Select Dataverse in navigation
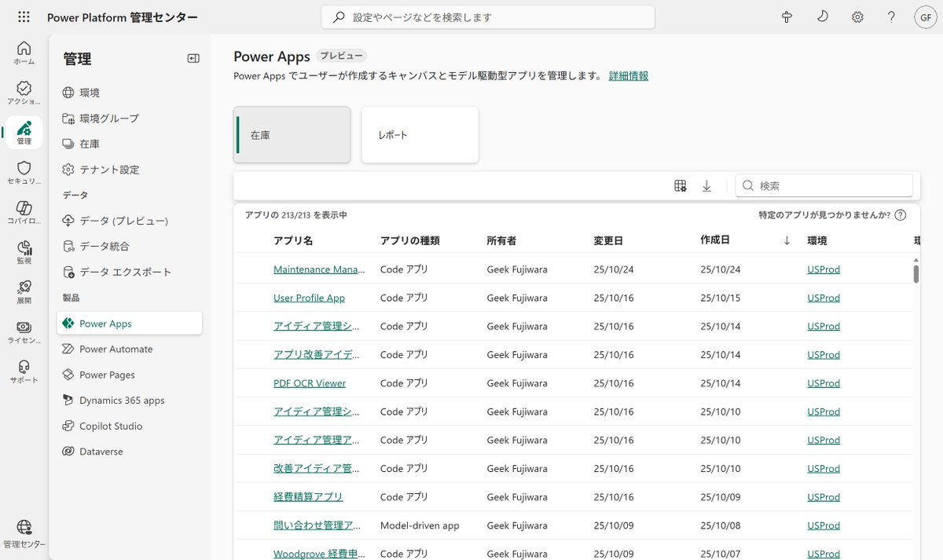The height and width of the screenshot is (560, 943). pyautogui.click(x=129, y=452)
